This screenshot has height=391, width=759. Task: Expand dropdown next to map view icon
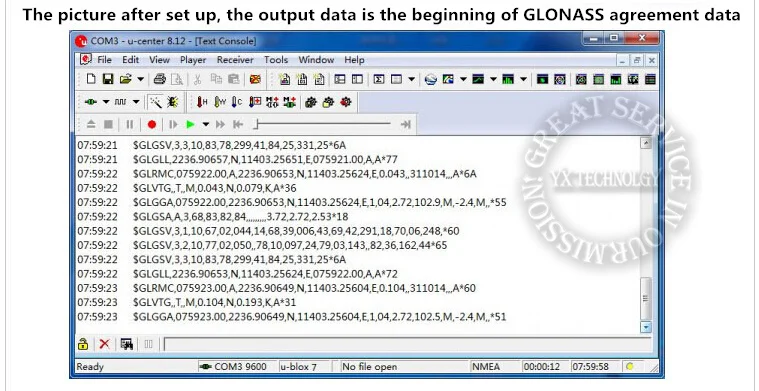click(x=463, y=79)
